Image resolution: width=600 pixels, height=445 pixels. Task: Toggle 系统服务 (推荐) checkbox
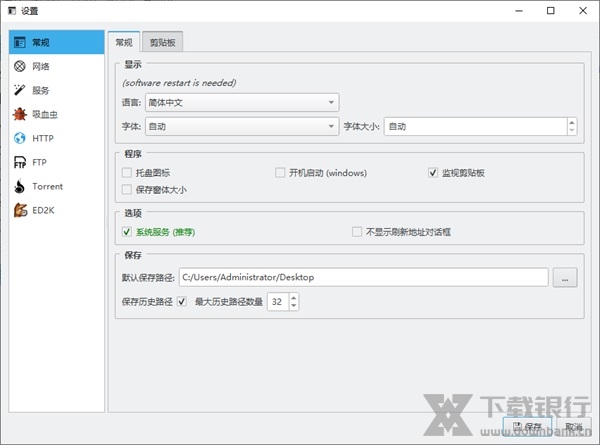127,231
